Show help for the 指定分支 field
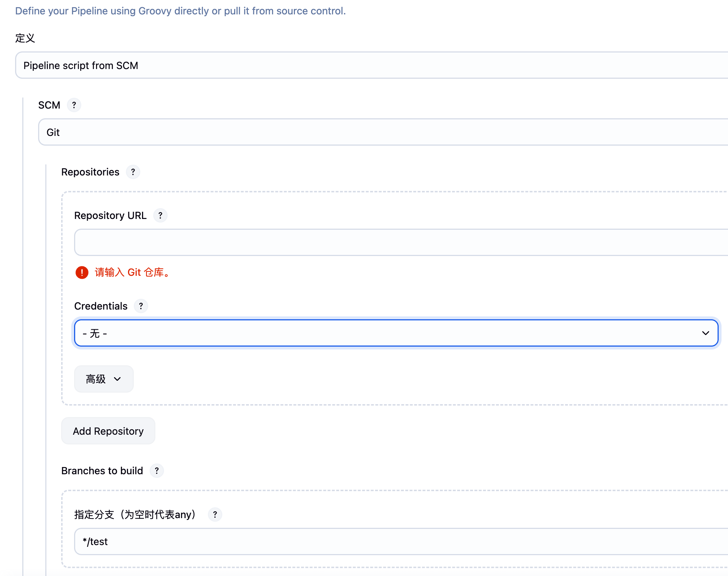 tap(215, 515)
